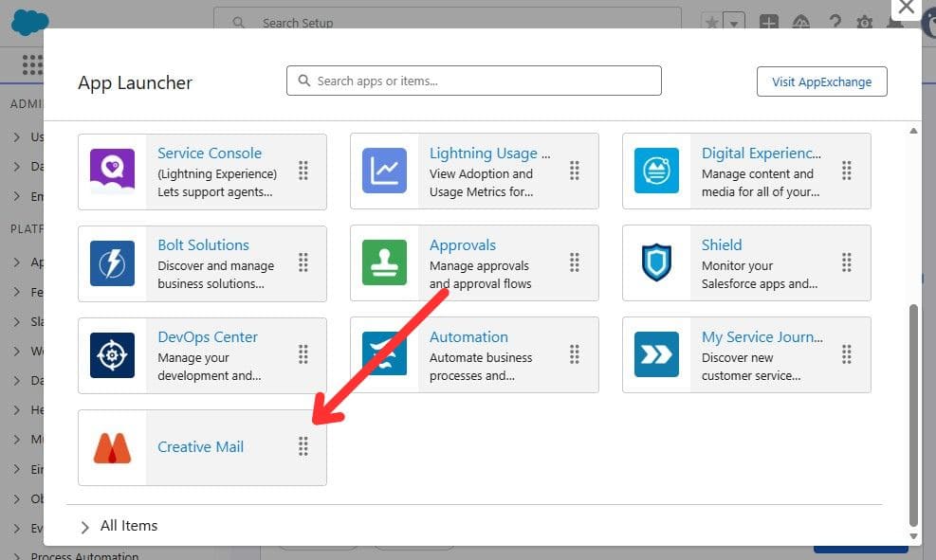Image resolution: width=936 pixels, height=560 pixels.
Task: Close the App Launcher dialog
Action: pos(907,8)
